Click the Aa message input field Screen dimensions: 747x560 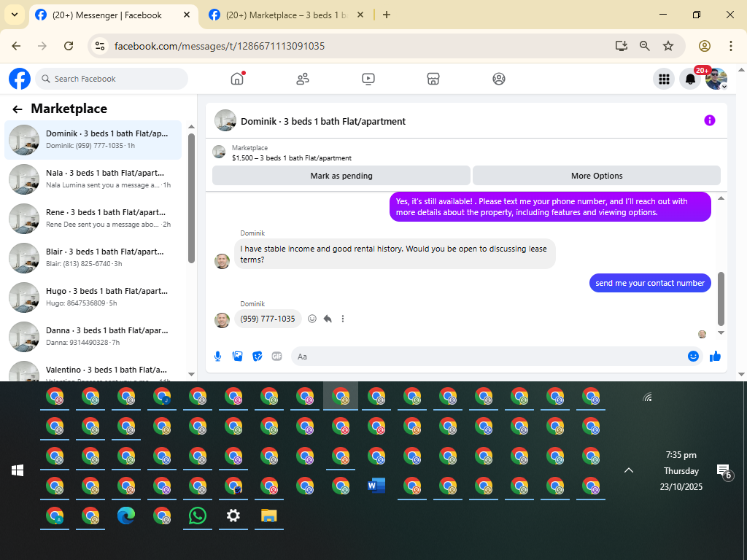(488, 356)
